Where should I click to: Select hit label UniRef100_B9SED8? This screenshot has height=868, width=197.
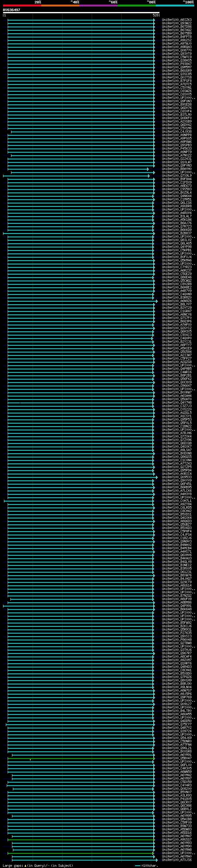click(x=177, y=104)
